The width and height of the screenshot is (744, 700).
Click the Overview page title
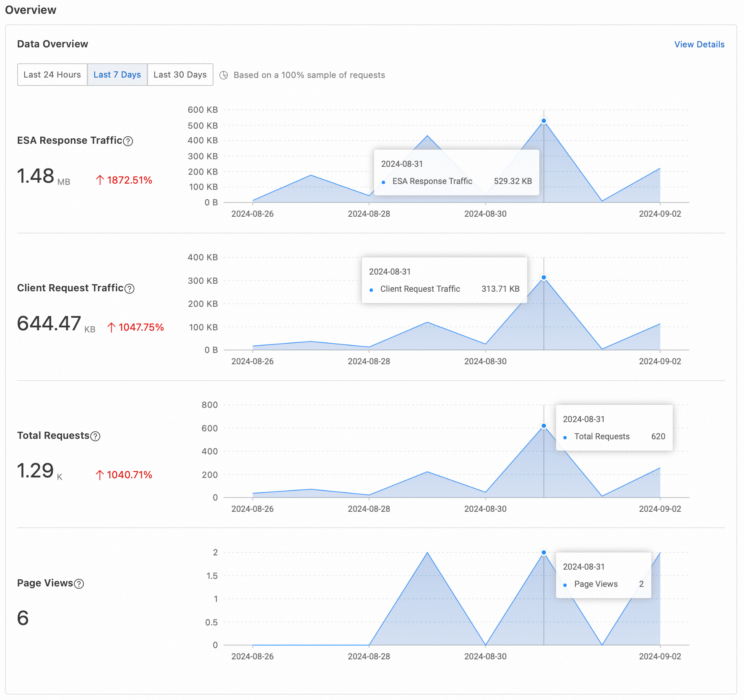[x=31, y=10]
